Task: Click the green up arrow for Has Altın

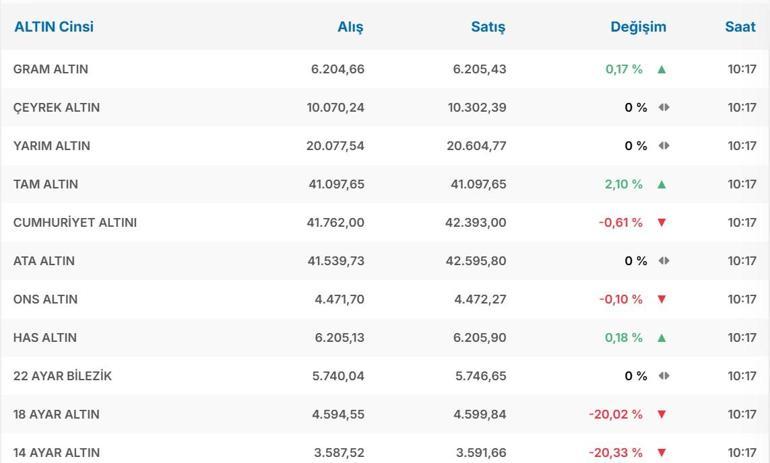Action: click(x=662, y=338)
